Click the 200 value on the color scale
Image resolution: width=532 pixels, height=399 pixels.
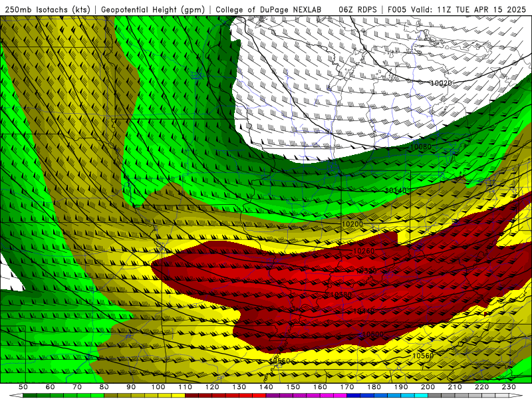pos(428,387)
